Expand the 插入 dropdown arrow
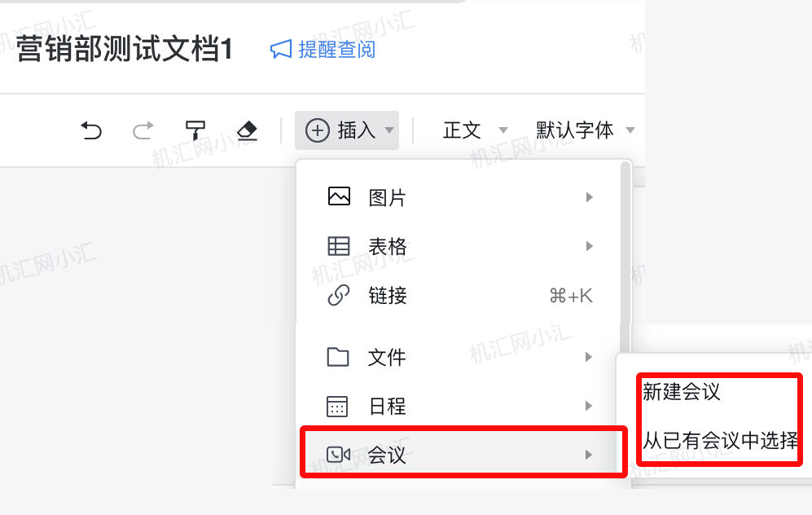This screenshot has width=812, height=515. pyautogui.click(x=389, y=130)
